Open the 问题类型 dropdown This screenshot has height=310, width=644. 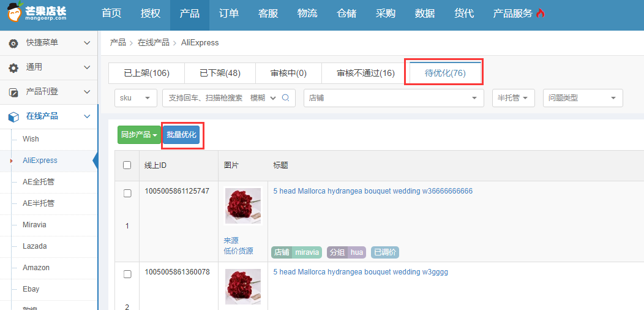pos(583,98)
